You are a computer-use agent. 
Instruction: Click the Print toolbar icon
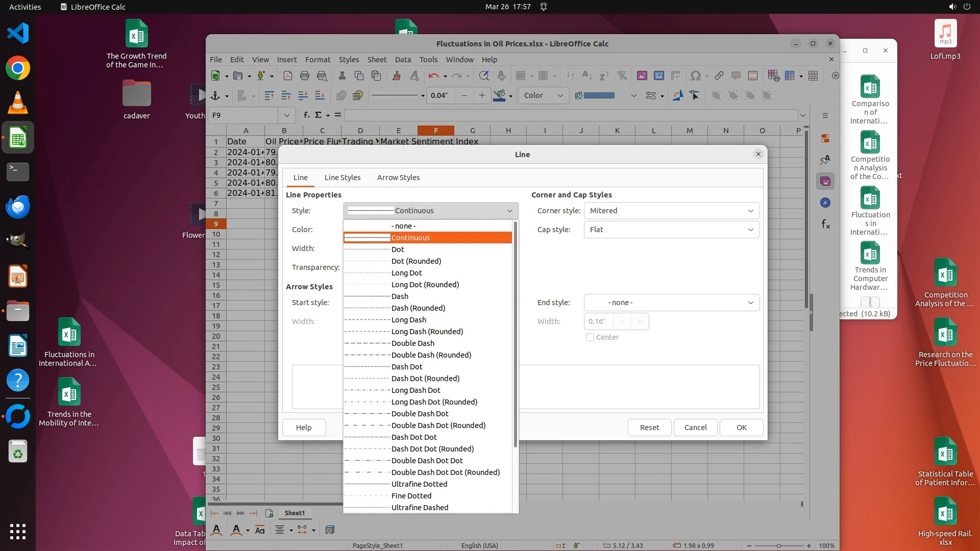click(x=305, y=76)
